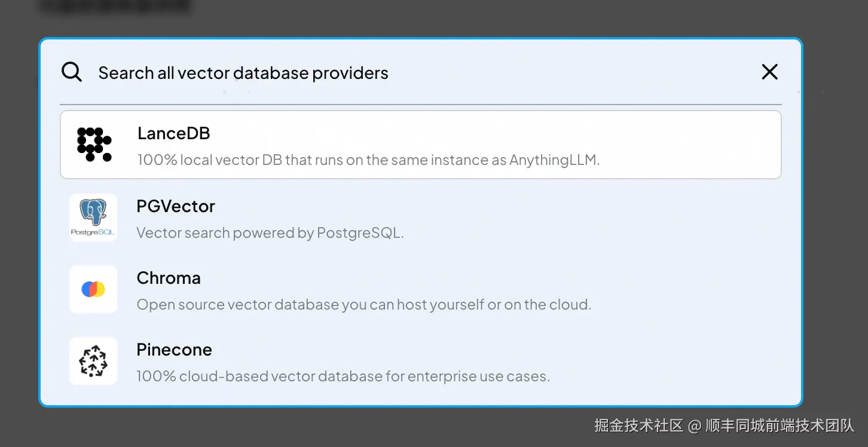This screenshot has height=447, width=868.
Task: Click Chroma's open source database description
Action: (x=363, y=305)
